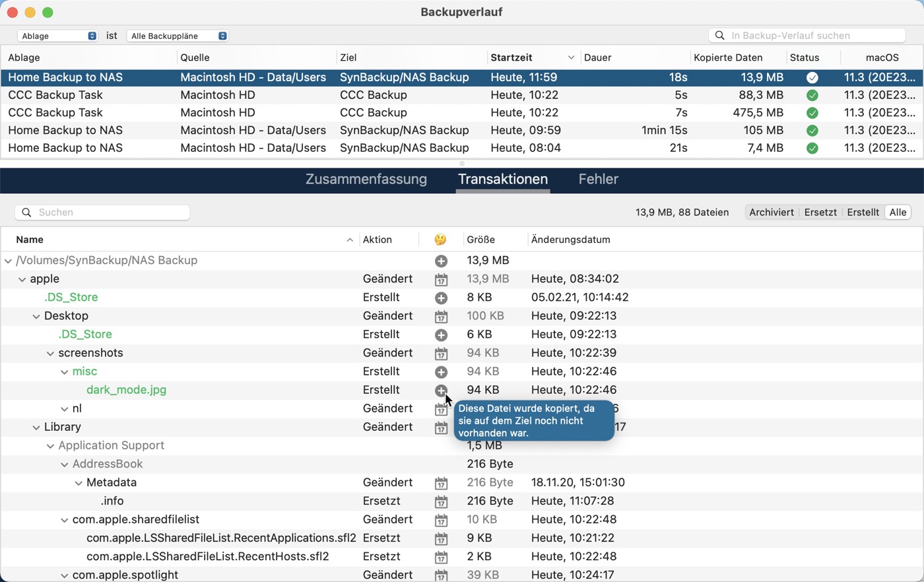Click the calendar icon in the RecentHosts.sfl2 row
The width and height of the screenshot is (924, 582).
(441, 557)
